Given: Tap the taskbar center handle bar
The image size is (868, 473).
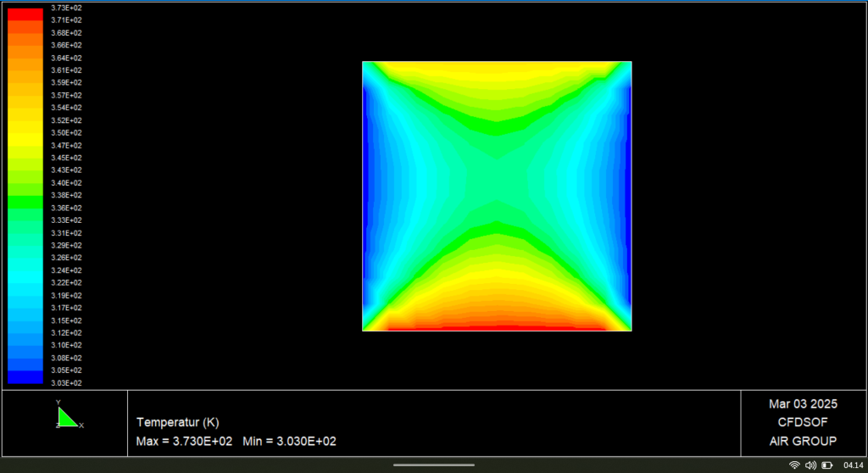Looking at the screenshot, I should [433, 465].
